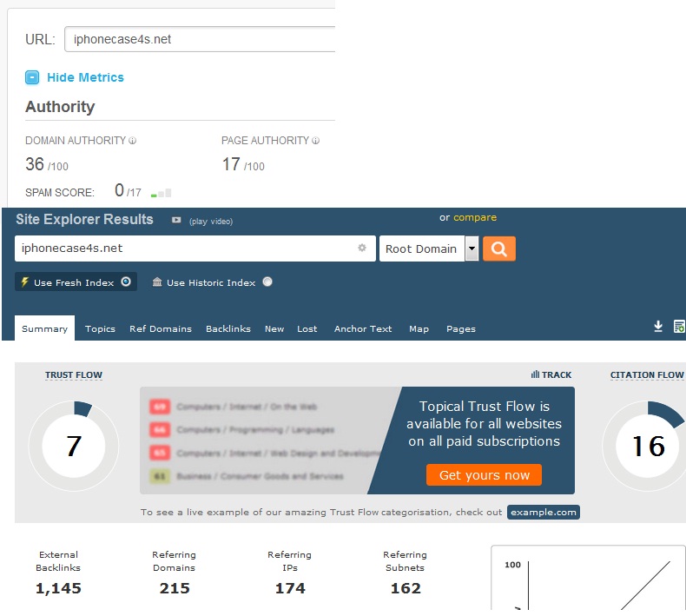Viewport: 686px width, 616px height.
Task: Open the Pages tab
Action: [461, 328]
